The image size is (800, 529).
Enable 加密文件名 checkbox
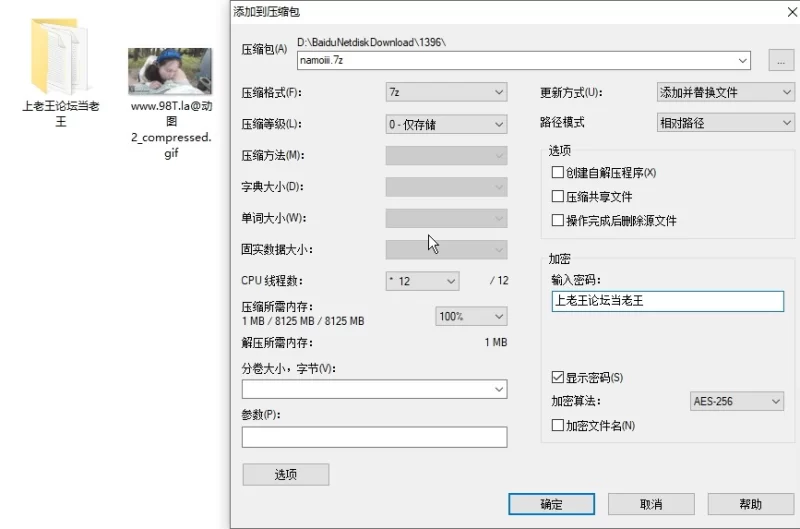point(558,425)
